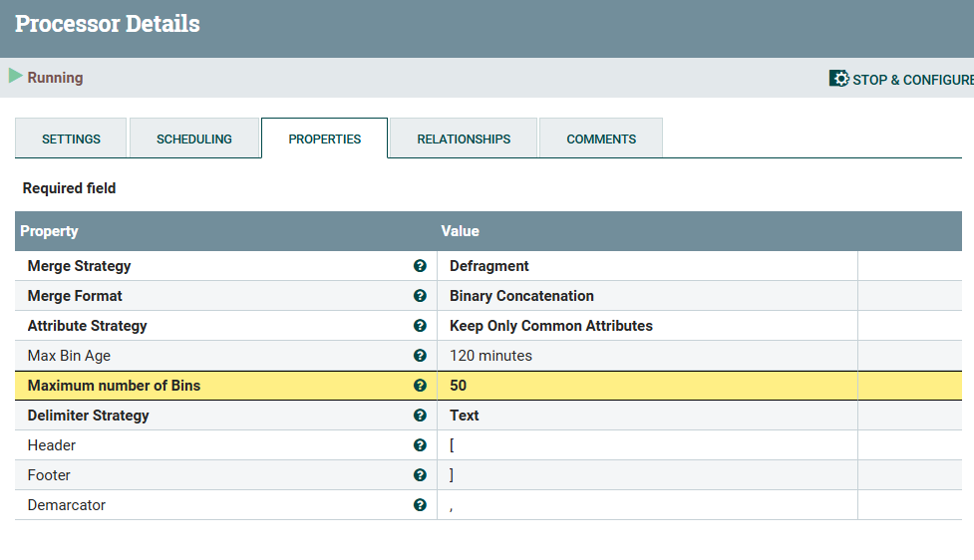Select the Binary Concatenation value cell

point(647,296)
